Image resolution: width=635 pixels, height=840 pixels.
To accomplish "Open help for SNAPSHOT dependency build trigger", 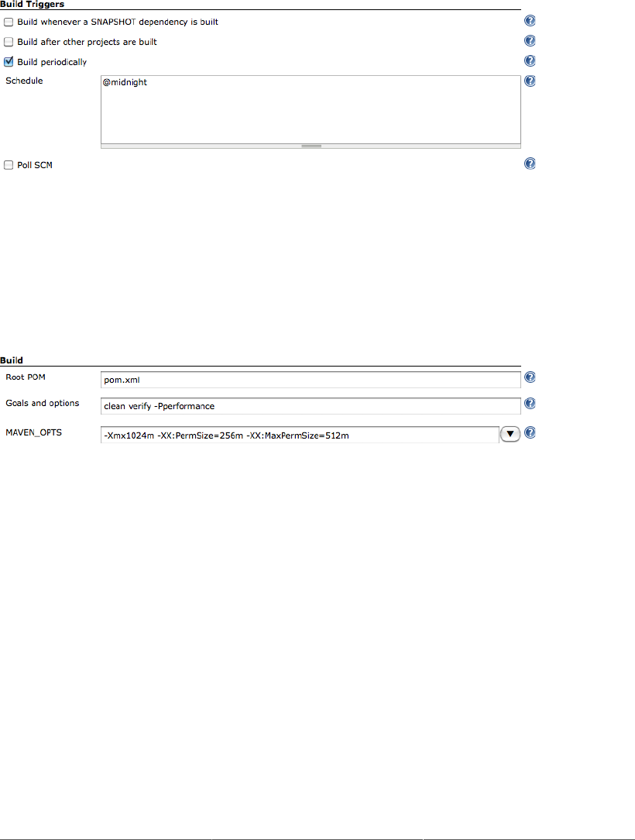I will coord(530,21).
